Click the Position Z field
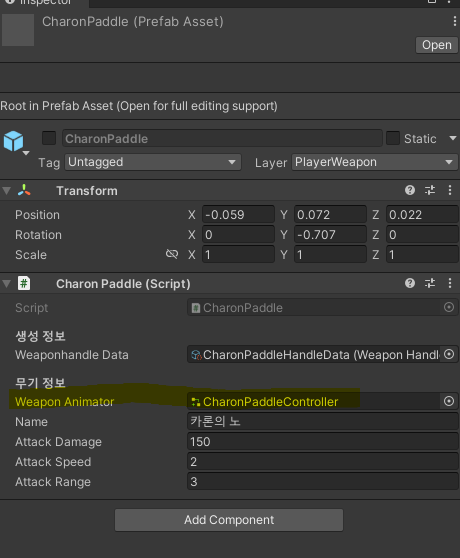Viewport: 460px width, 558px height. [x=422, y=215]
